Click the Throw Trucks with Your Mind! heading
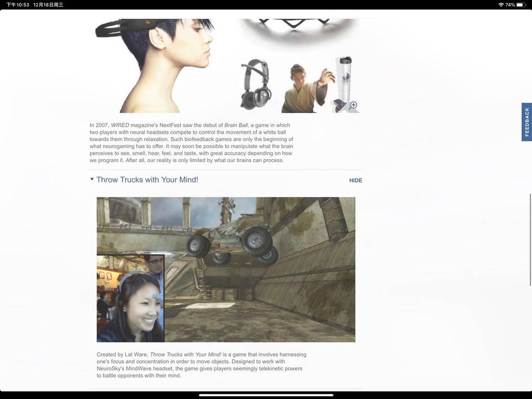The image size is (532, 399). [x=147, y=180]
